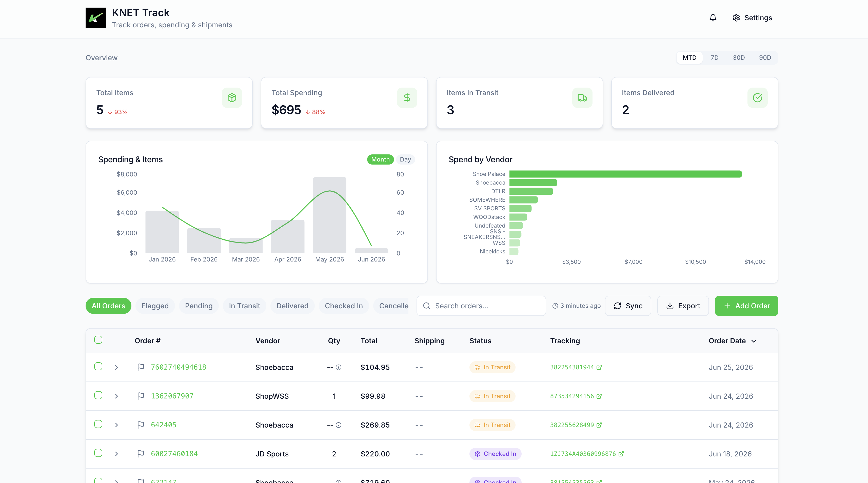Viewport: 868px width, 483px height.
Task: Click Qty info icon for order 642405
Action: point(339,425)
